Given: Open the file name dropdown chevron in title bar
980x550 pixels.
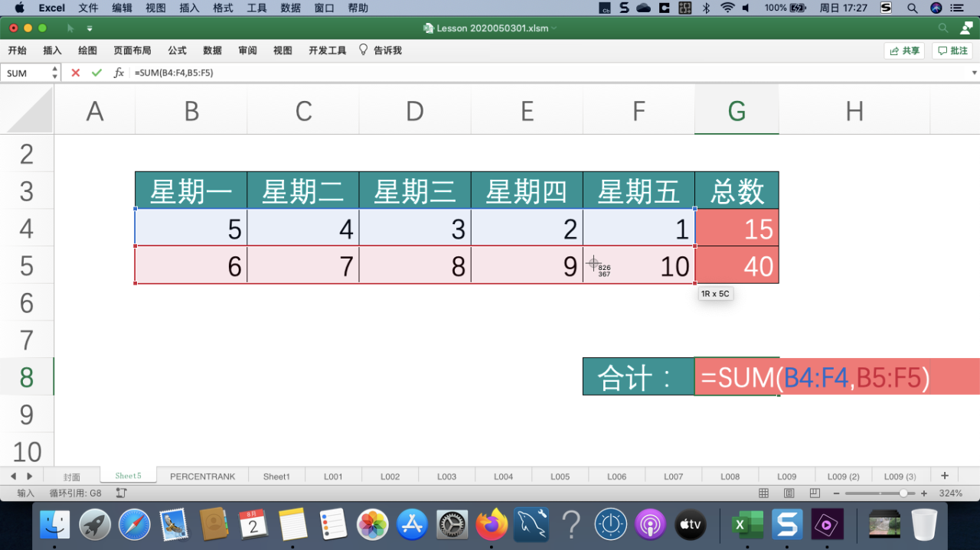Looking at the screenshot, I should click(554, 28).
